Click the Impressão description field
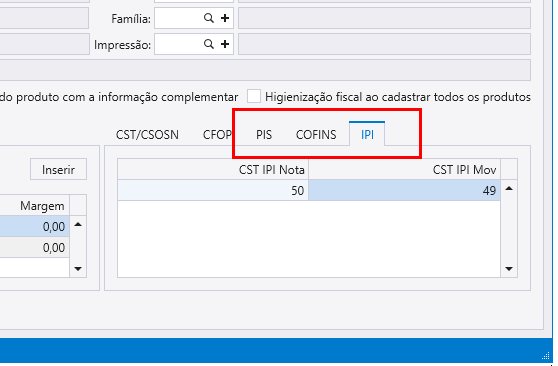558x366 pixels. 384,44
